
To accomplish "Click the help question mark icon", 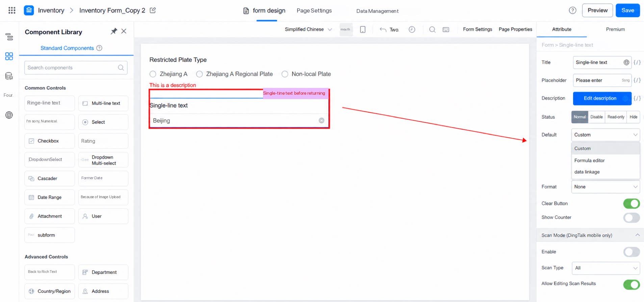I will [x=572, y=10].
